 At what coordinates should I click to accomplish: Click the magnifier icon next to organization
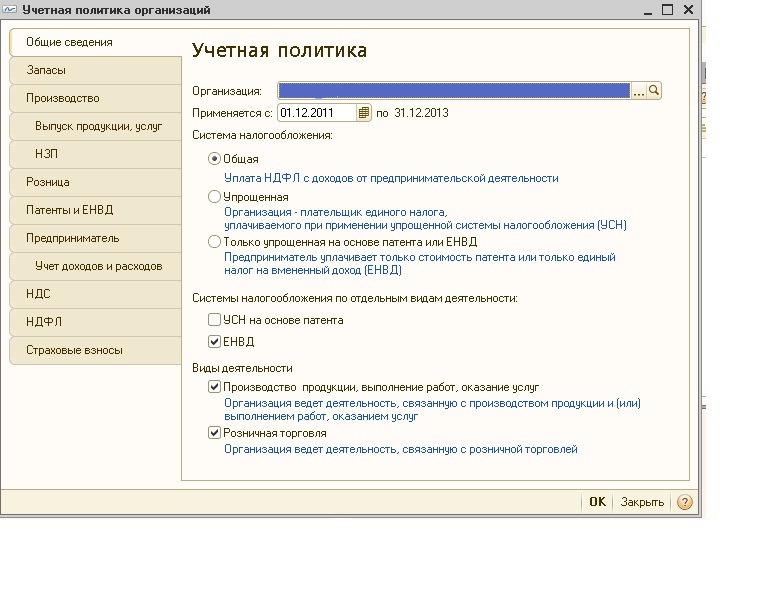(654, 91)
